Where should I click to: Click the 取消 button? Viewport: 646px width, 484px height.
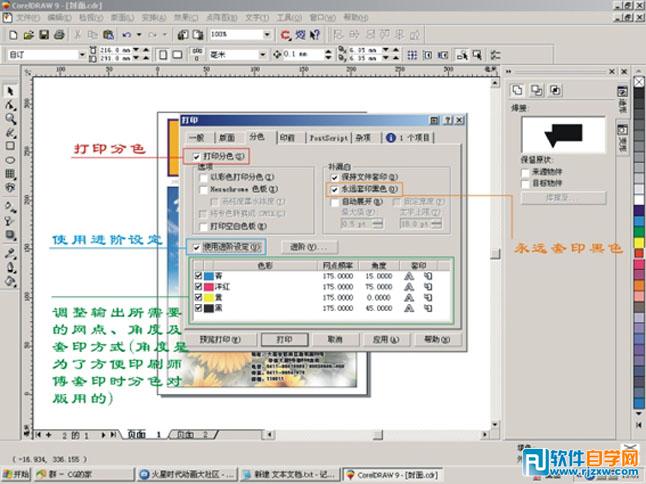click(x=335, y=340)
